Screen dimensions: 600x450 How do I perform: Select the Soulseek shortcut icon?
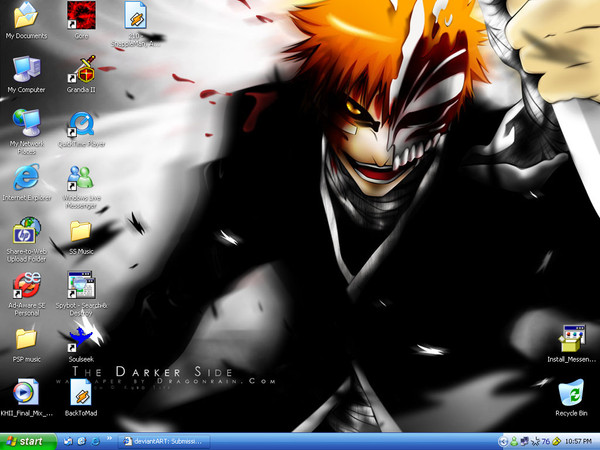(x=81, y=339)
